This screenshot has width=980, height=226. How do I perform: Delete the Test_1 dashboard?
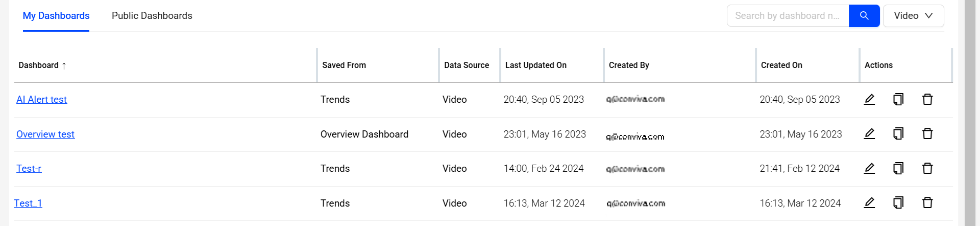927,203
